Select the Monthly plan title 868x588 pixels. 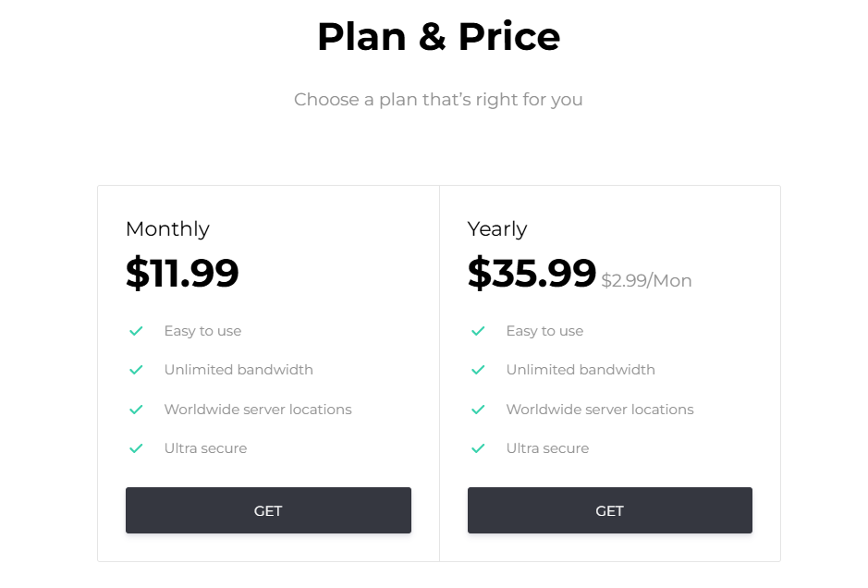[x=167, y=229]
